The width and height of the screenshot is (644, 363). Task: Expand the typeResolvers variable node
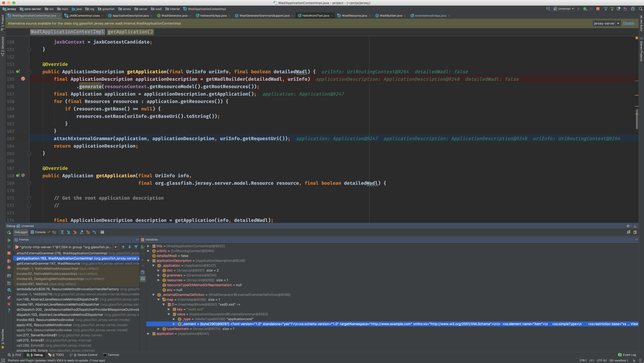click(x=158, y=329)
